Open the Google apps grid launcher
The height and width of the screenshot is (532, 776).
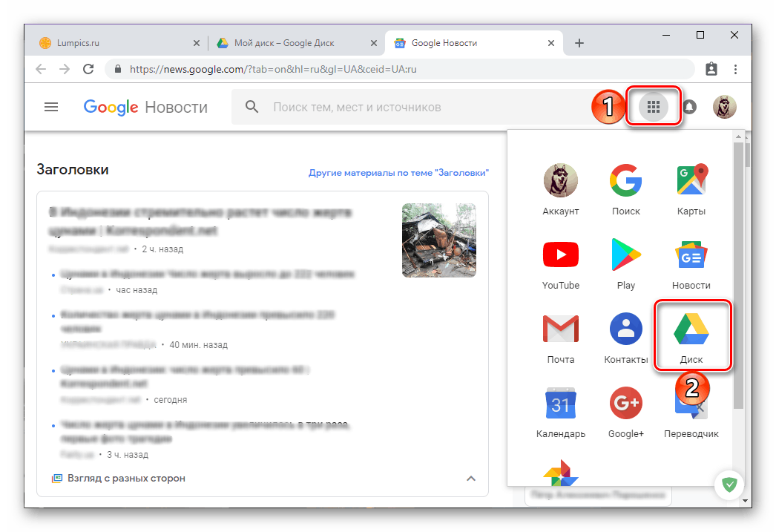pos(654,106)
